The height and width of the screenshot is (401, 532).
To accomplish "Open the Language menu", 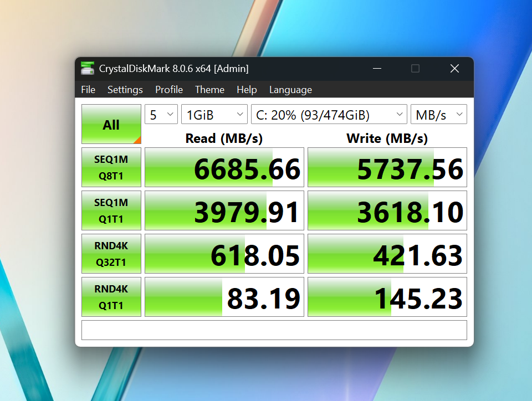I will coord(290,90).
